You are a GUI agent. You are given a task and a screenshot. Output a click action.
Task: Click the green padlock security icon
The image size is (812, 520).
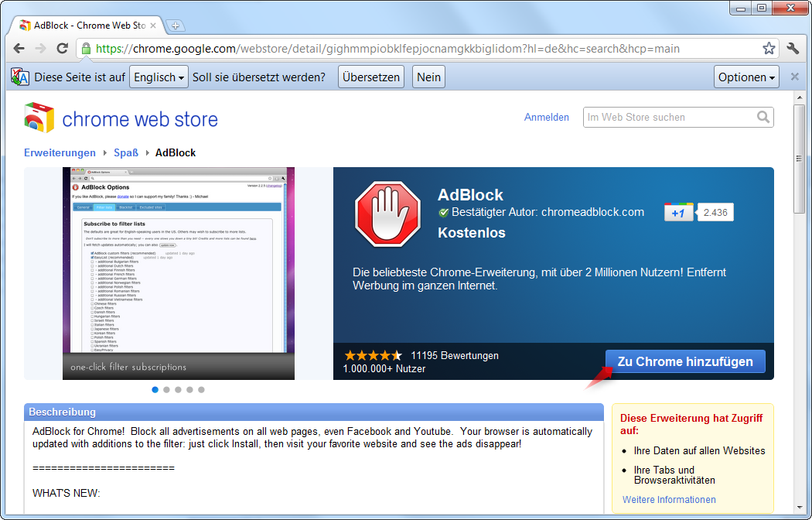coord(86,49)
